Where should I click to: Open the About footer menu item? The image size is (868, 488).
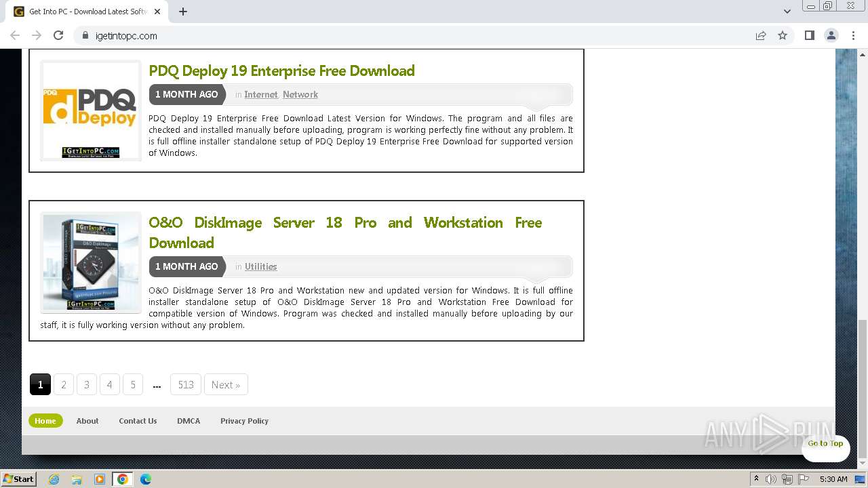point(87,421)
